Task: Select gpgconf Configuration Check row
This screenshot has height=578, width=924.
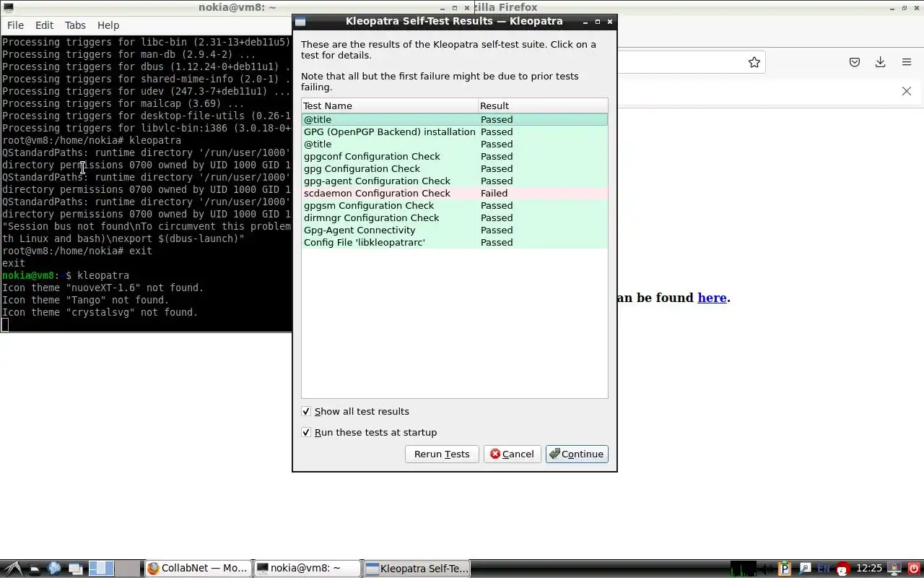Action: tap(455, 156)
